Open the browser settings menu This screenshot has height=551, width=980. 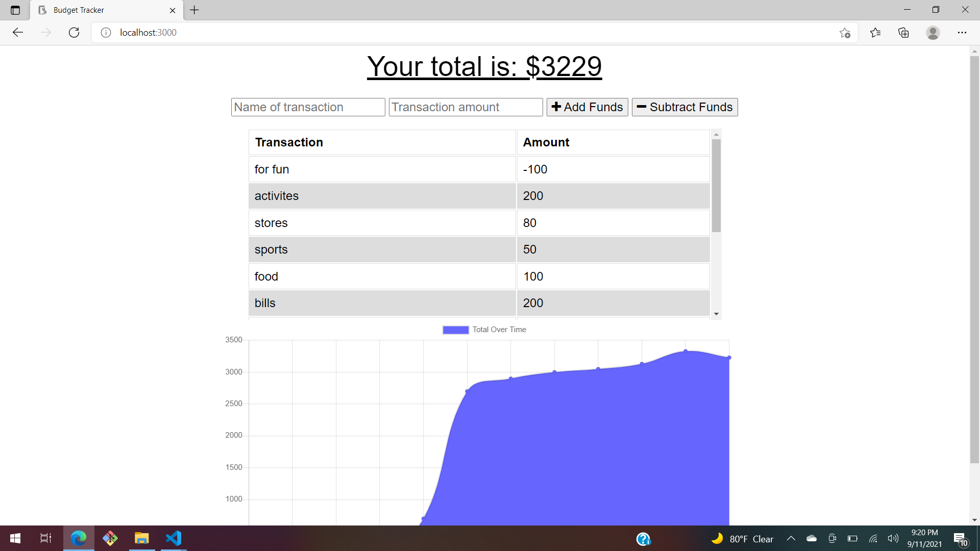click(963, 32)
